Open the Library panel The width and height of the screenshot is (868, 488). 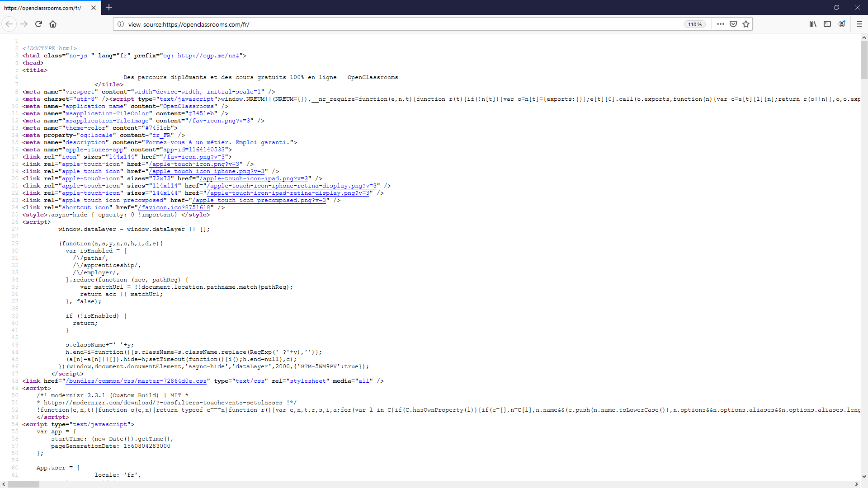pos(813,24)
